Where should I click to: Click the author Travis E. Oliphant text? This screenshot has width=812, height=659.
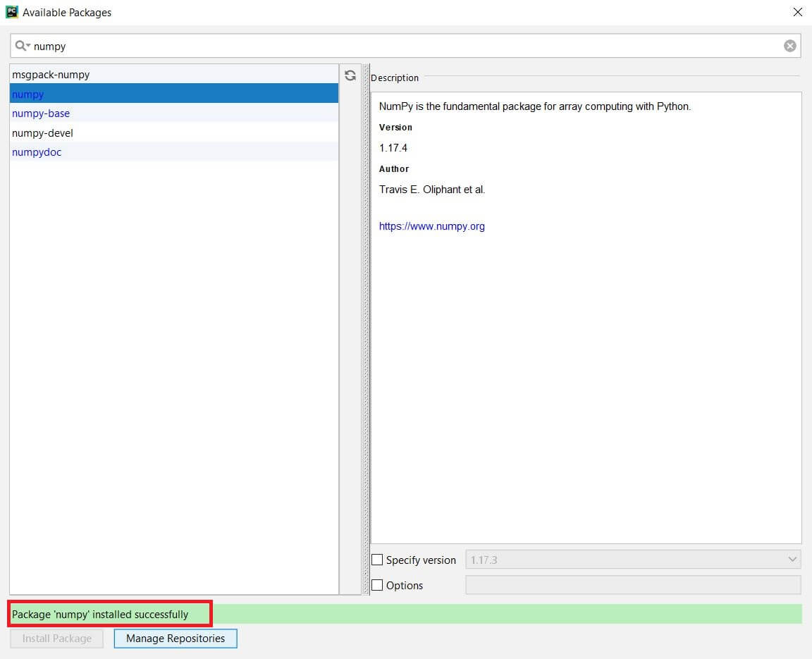[x=432, y=190]
